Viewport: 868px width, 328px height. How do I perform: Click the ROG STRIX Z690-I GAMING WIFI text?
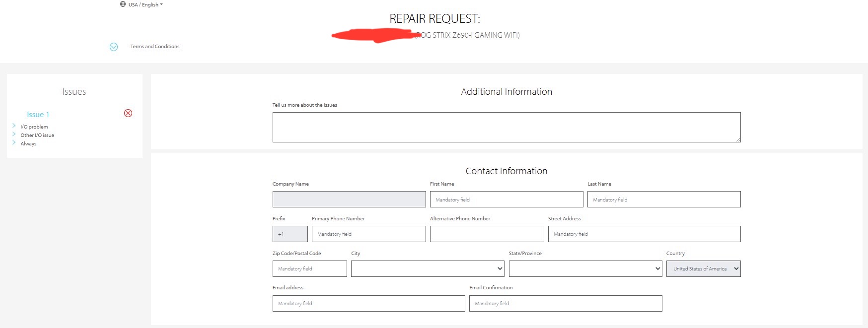pos(468,35)
